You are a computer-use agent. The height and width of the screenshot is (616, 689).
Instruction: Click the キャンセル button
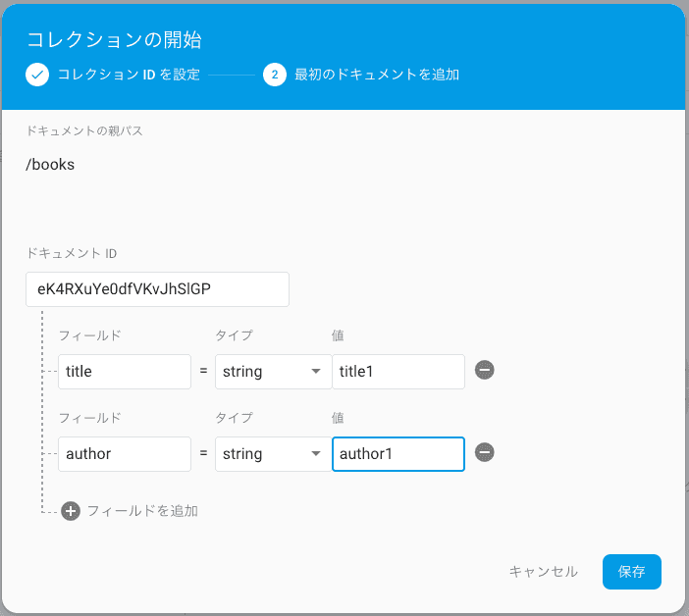click(x=543, y=572)
